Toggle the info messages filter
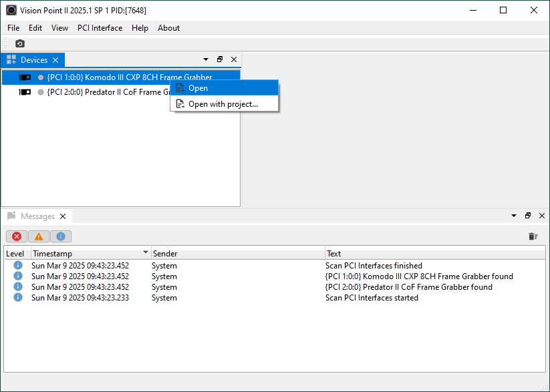Screen dimensions: 550x392 [x=61, y=236]
